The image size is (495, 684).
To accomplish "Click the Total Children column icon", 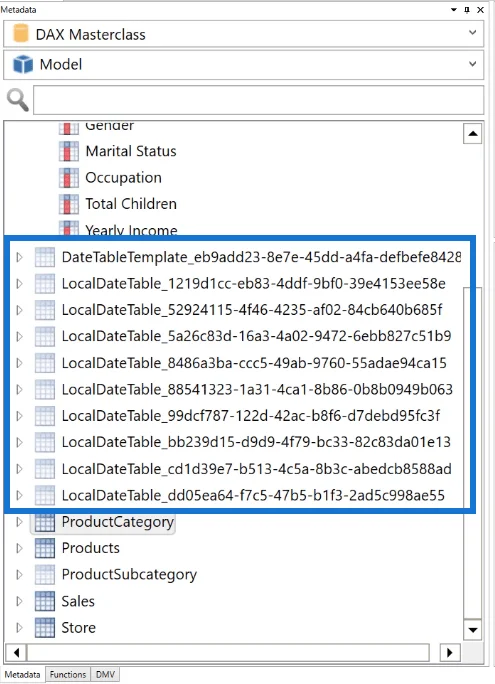I will [x=69, y=204].
